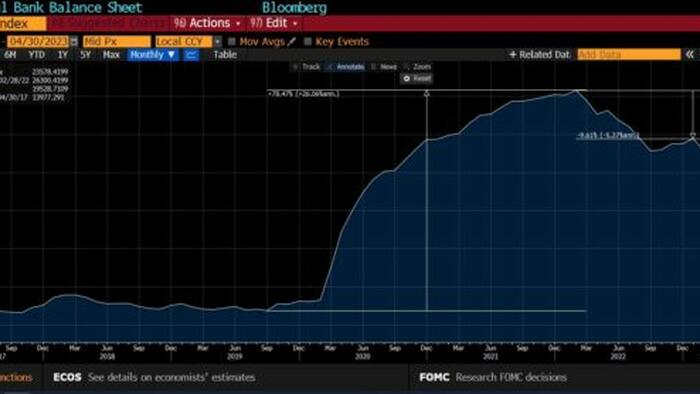The height and width of the screenshot is (394, 700).
Task: Click the end date field 04/30/2023
Action: tap(38, 41)
